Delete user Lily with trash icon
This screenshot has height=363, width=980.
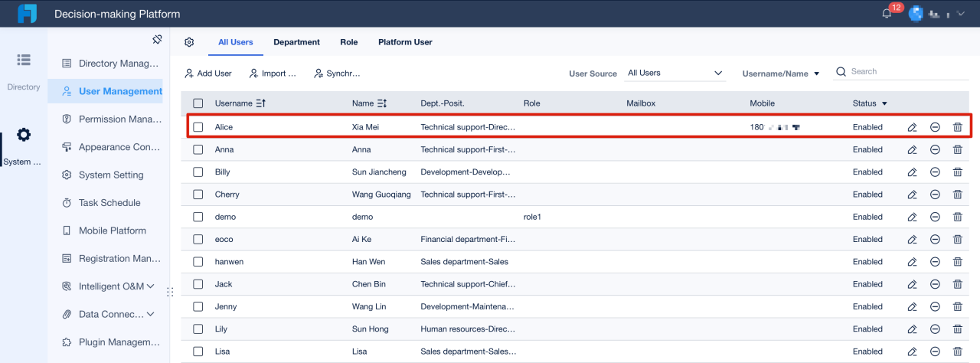click(x=958, y=329)
